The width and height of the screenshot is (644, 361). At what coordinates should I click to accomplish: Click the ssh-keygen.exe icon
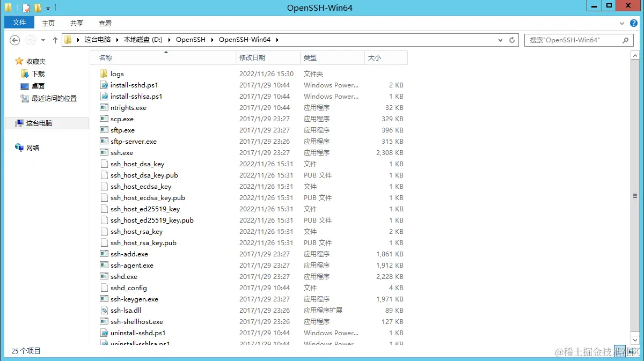coord(104,299)
